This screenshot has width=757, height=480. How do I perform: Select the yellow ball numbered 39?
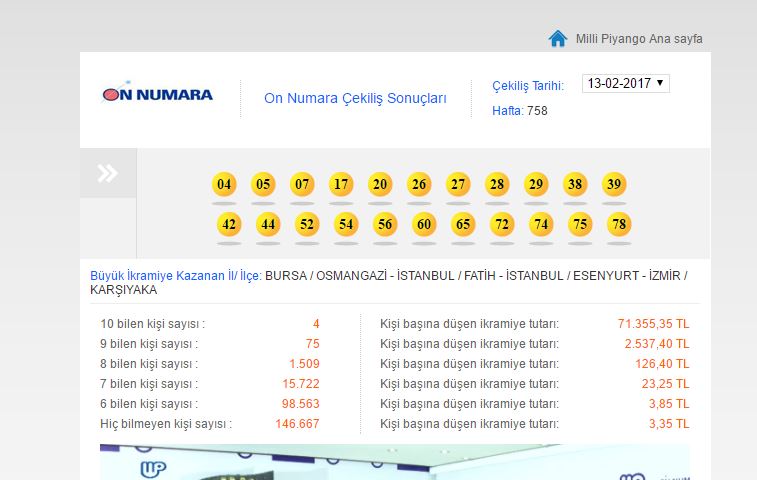[x=614, y=184]
